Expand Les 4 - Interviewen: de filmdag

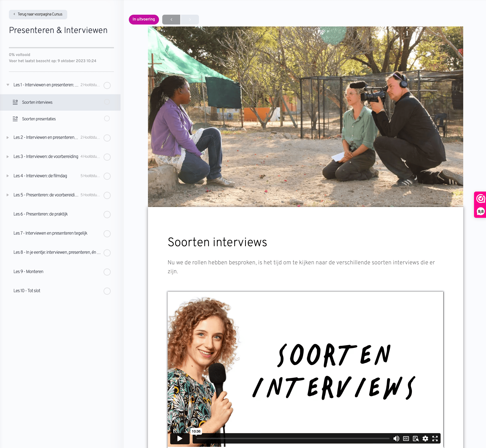click(7, 176)
